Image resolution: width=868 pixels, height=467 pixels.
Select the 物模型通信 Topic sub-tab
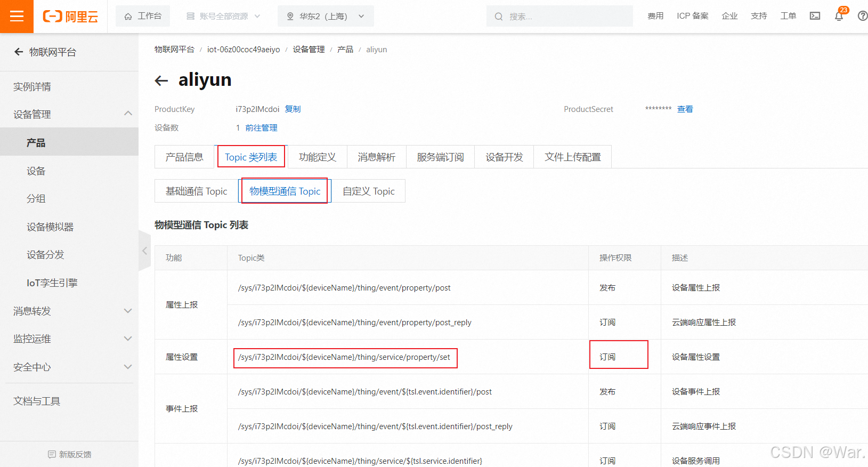pos(285,191)
